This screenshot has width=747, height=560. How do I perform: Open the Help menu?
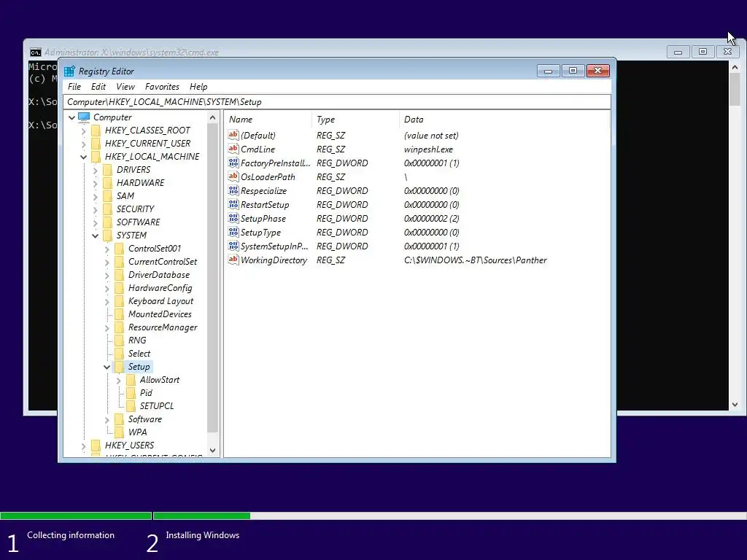[198, 87]
